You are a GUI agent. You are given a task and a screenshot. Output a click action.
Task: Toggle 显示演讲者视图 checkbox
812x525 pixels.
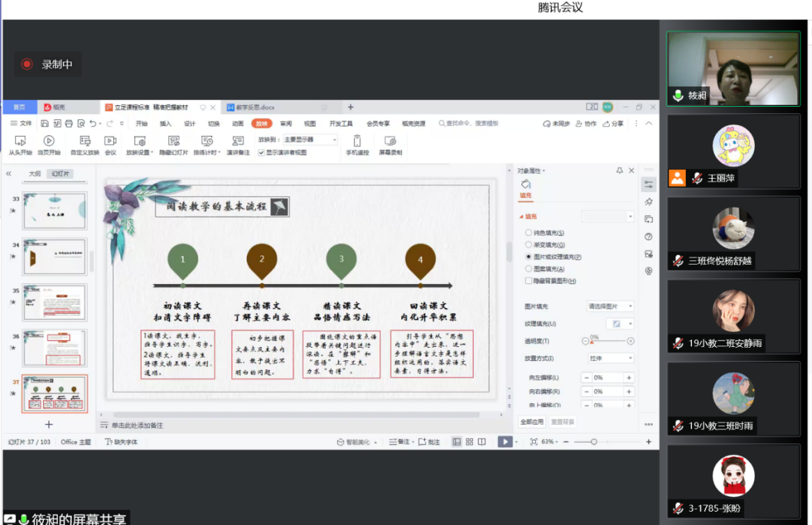click(x=262, y=152)
